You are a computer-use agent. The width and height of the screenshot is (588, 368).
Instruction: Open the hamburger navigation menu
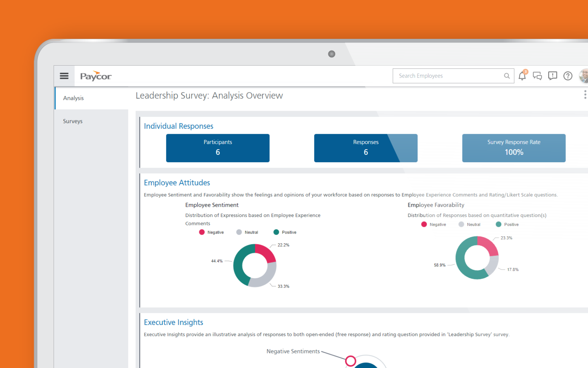pyautogui.click(x=64, y=76)
